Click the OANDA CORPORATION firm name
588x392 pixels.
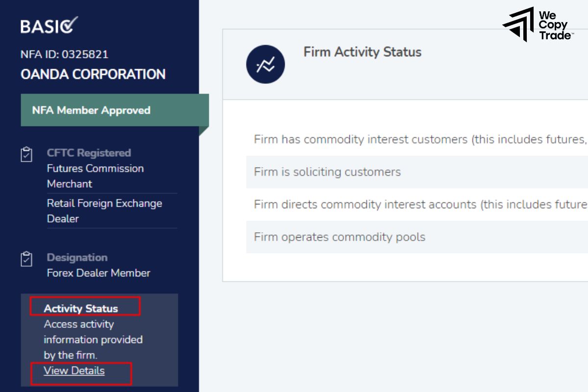point(93,74)
